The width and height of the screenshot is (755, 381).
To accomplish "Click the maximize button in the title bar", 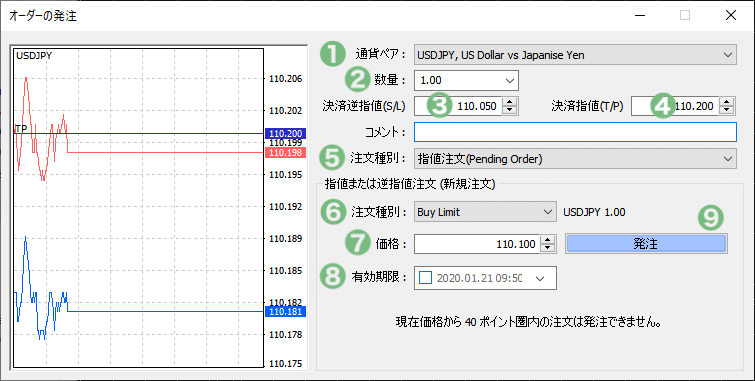I will pyautogui.click(x=685, y=15).
